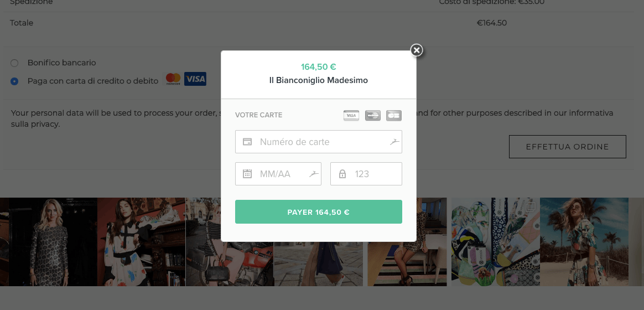Click the Visa icon in the card form
The image size is (644, 310).
point(351,115)
